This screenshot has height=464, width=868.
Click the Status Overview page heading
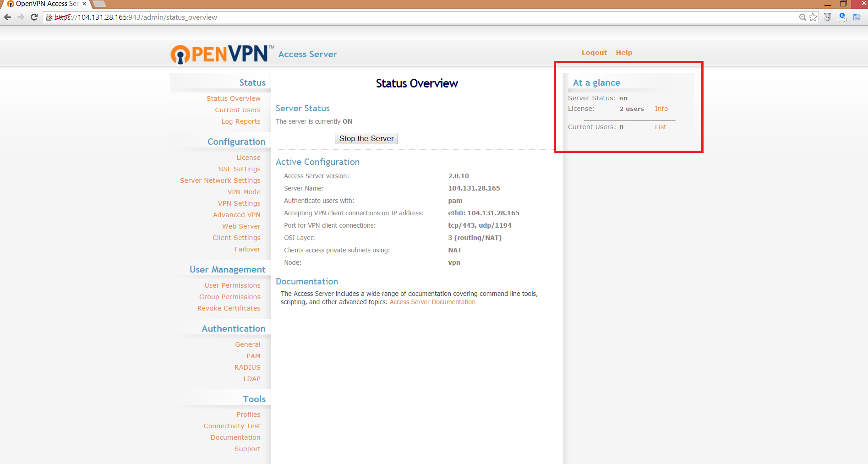click(417, 83)
